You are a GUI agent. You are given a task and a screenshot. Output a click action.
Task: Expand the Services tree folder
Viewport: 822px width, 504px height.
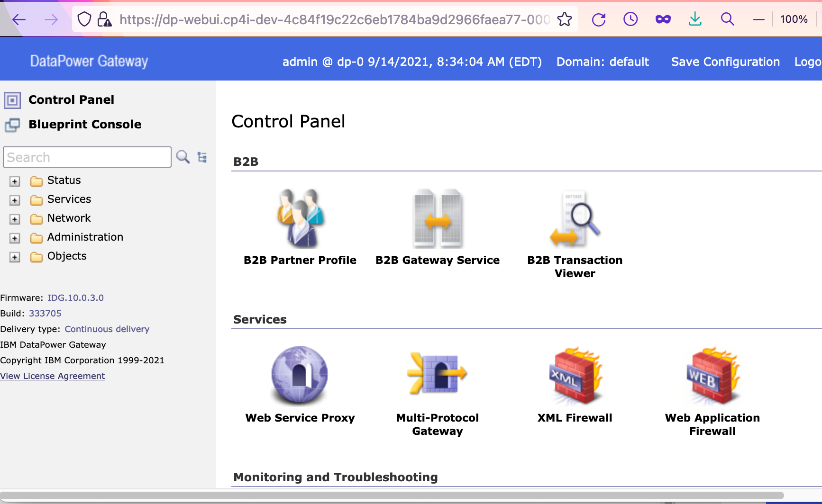coord(15,200)
